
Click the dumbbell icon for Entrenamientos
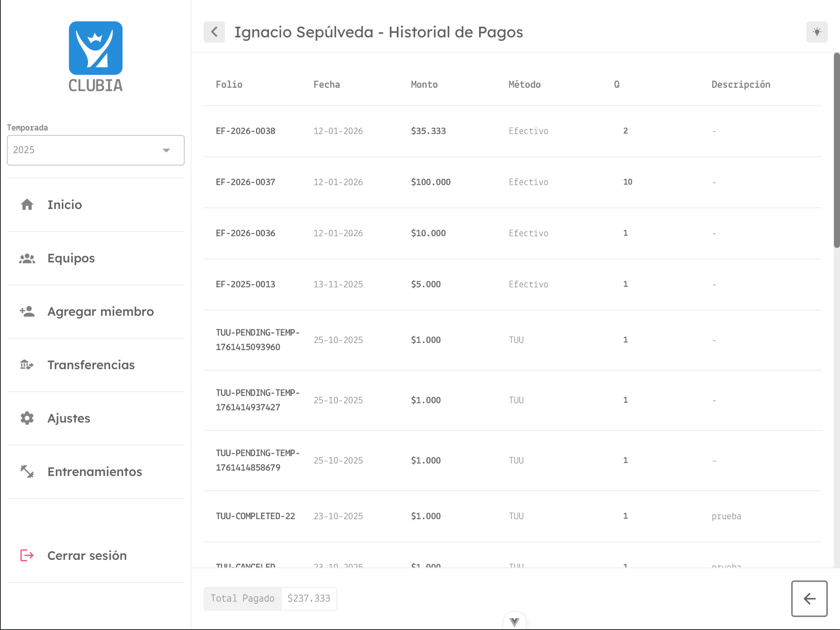point(27,472)
